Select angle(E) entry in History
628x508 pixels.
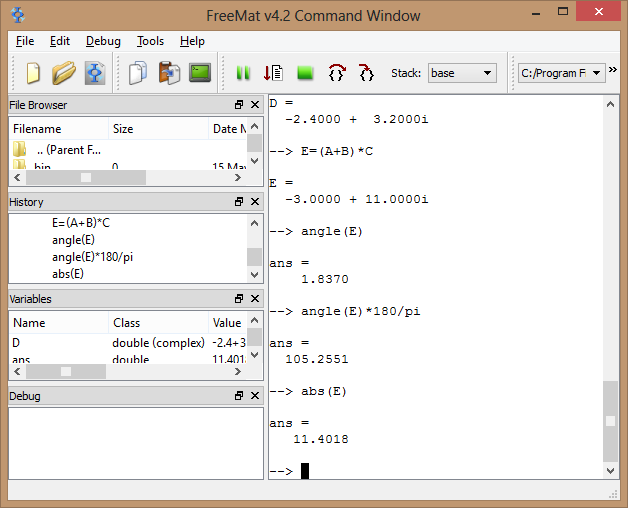[73, 240]
